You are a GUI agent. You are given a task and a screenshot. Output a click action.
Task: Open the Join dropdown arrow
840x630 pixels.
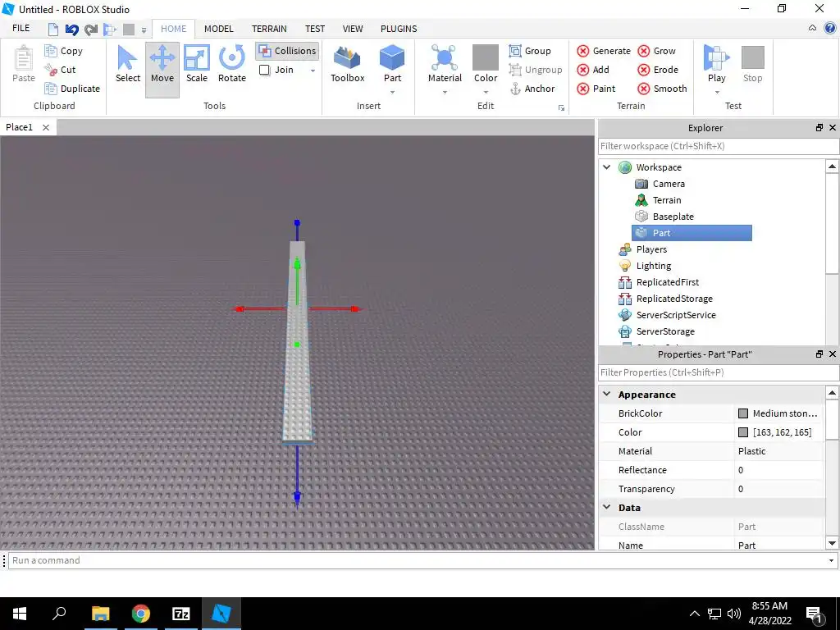coord(313,71)
